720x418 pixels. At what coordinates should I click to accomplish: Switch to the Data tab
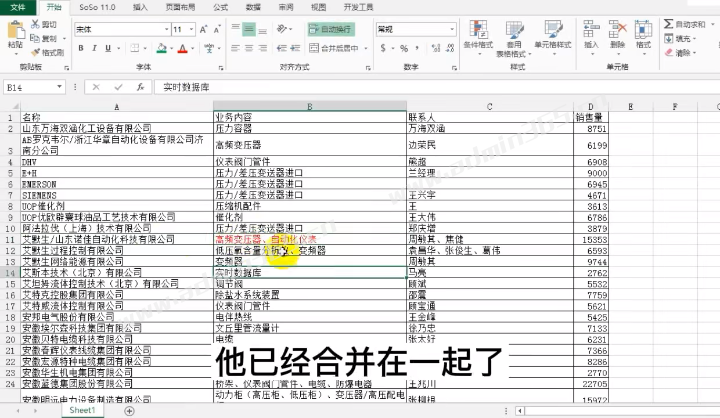(253, 7)
